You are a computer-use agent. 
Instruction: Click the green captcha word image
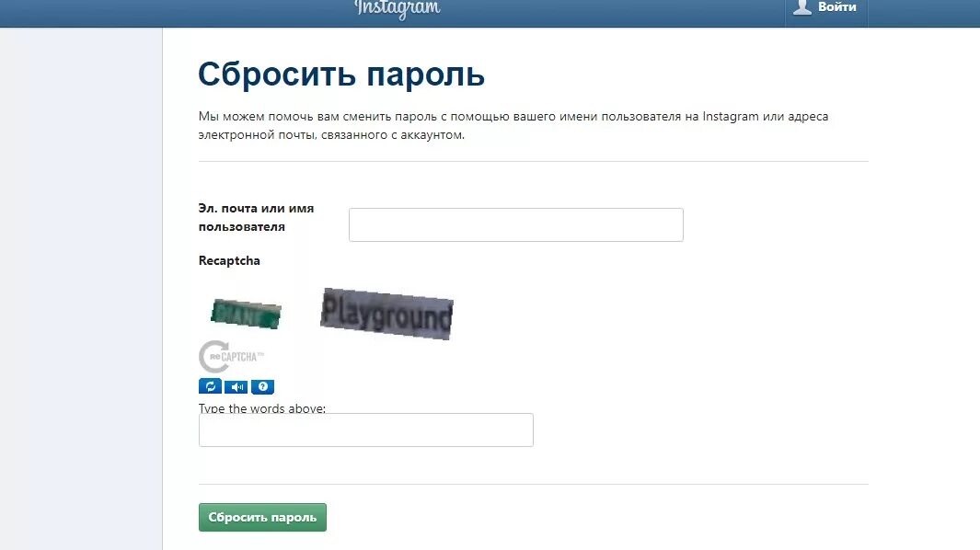pos(246,314)
